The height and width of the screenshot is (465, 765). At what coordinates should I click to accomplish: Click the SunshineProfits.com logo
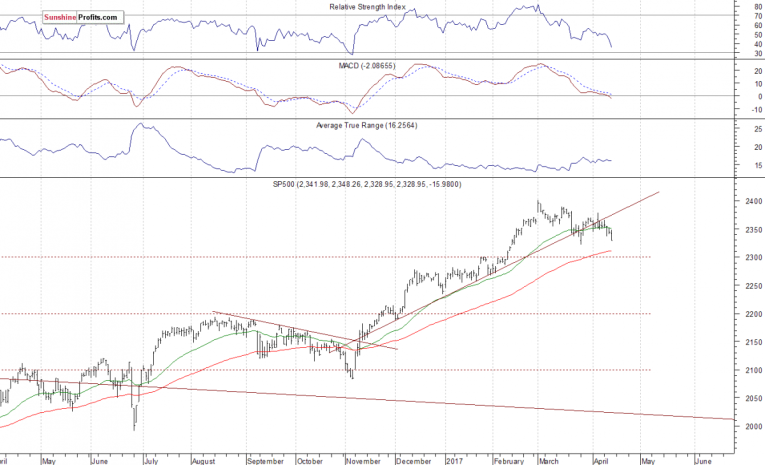pyautogui.click(x=82, y=17)
